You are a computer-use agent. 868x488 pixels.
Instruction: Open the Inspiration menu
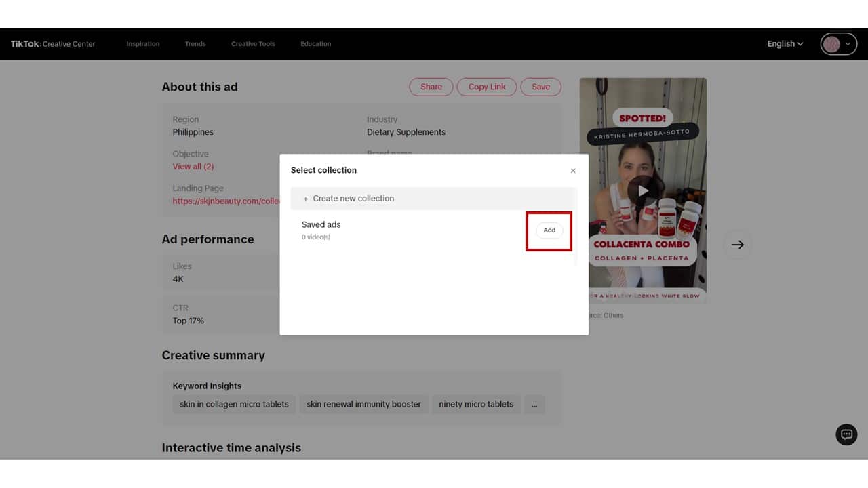coord(143,44)
